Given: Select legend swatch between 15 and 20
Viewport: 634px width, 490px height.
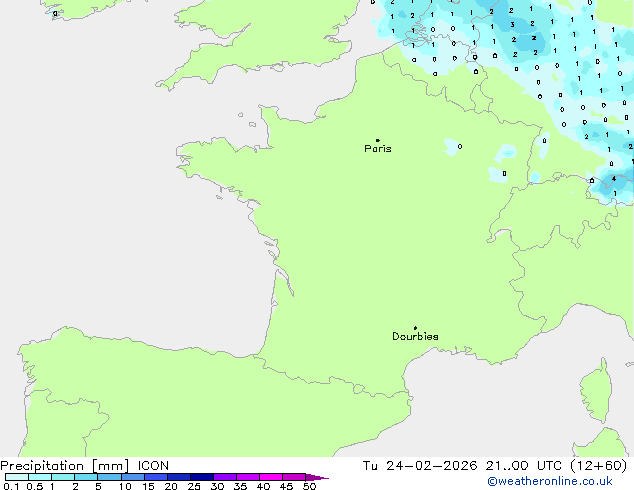Looking at the screenshot, I should point(156,477).
